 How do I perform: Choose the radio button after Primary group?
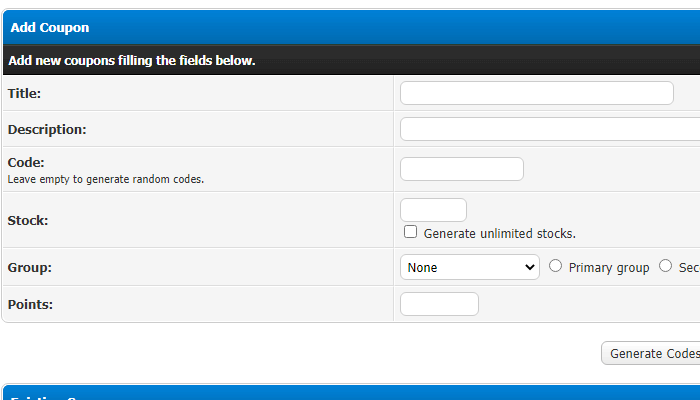666,266
